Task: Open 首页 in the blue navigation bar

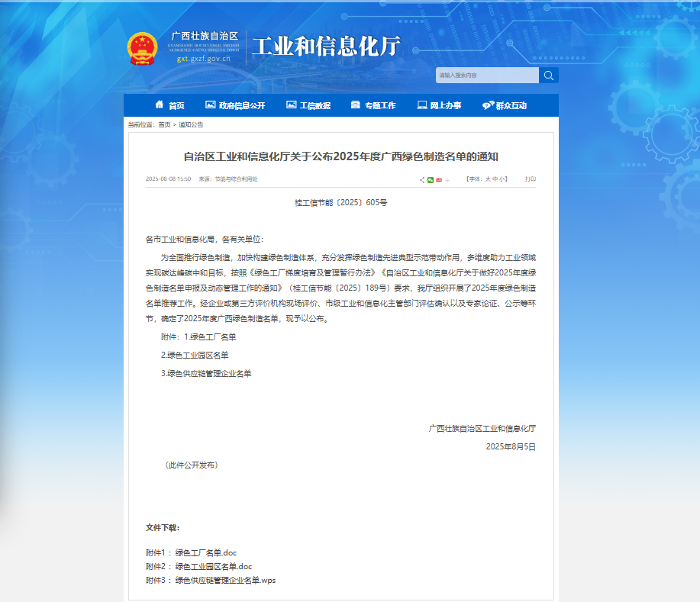Action: pyautogui.click(x=169, y=105)
